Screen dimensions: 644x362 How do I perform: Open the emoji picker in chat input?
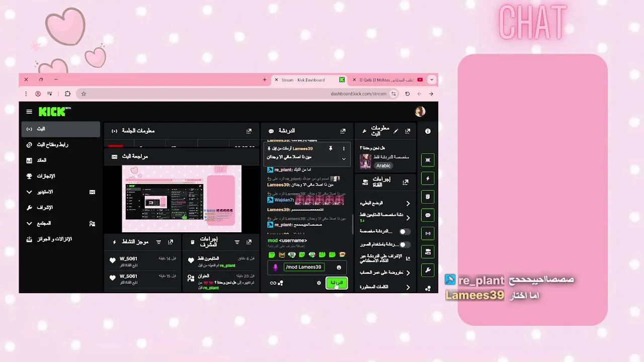tap(339, 267)
